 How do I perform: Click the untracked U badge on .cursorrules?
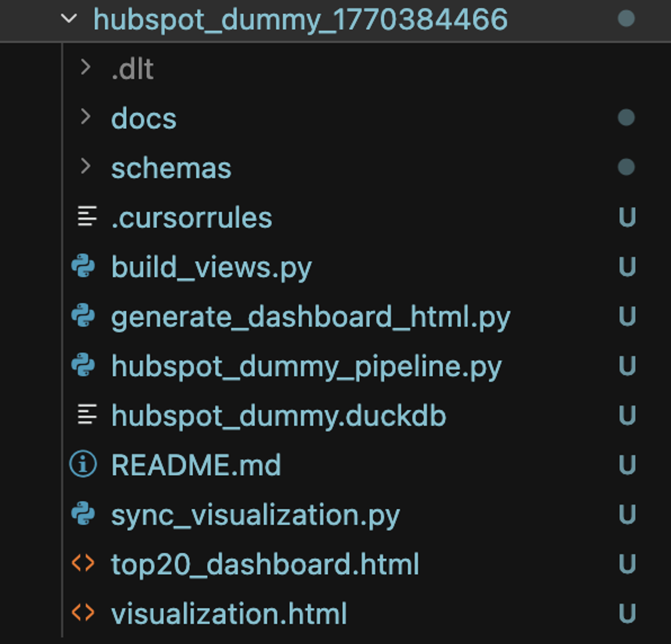[627, 217]
